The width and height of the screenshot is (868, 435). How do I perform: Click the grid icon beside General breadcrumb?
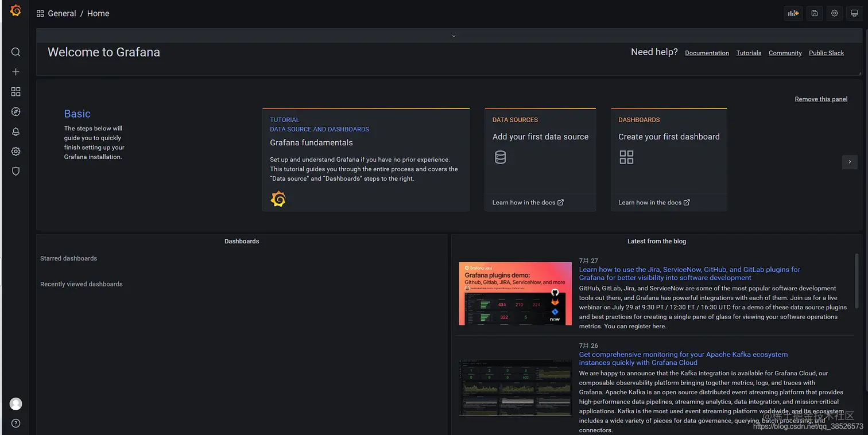(x=40, y=13)
